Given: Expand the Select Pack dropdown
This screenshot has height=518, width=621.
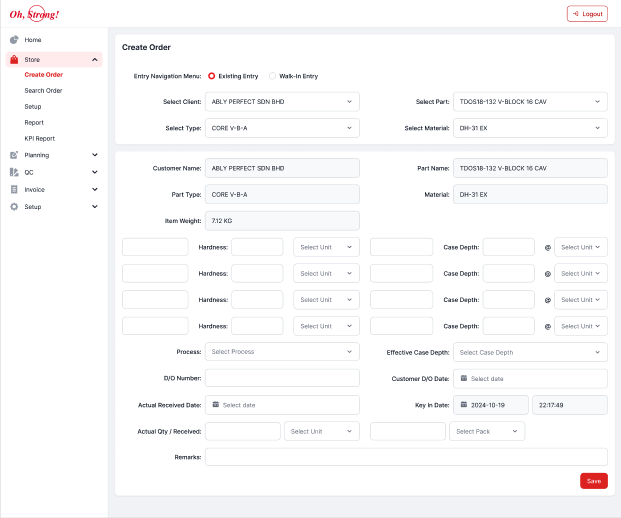Looking at the screenshot, I should click(x=487, y=431).
